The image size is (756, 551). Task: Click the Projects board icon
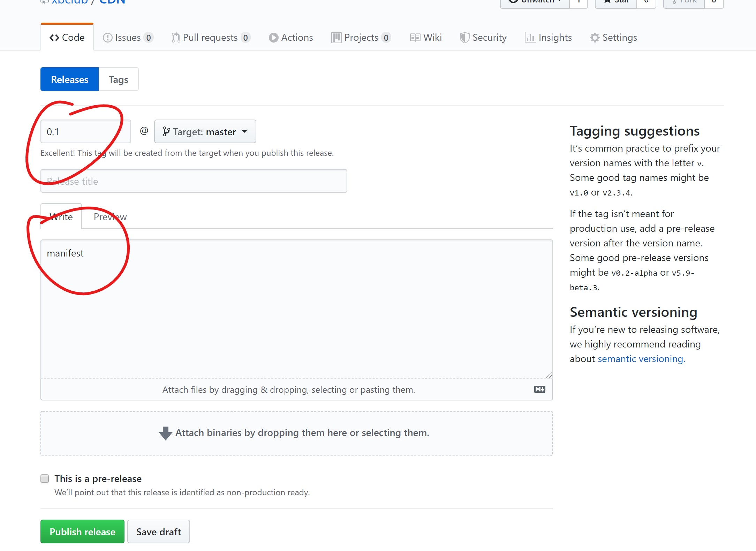pyautogui.click(x=336, y=38)
